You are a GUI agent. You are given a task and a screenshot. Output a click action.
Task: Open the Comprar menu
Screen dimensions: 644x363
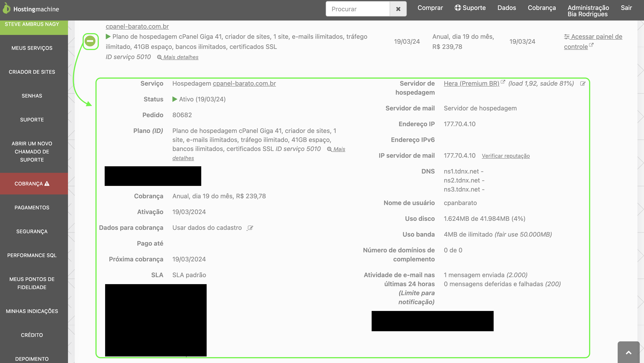tap(430, 8)
